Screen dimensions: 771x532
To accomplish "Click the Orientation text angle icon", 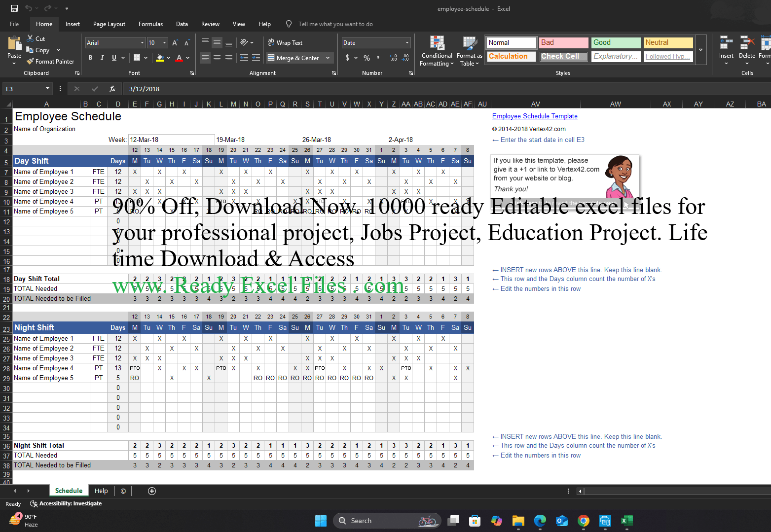I will point(244,42).
